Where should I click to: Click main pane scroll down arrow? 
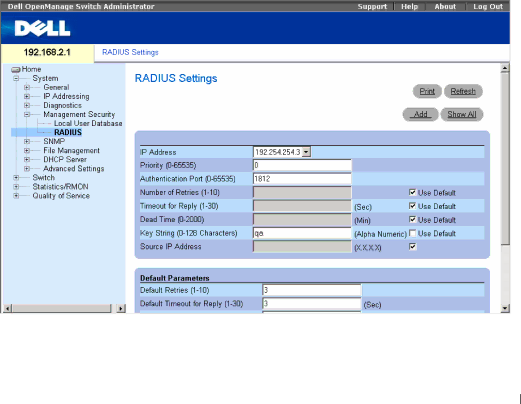click(505, 308)
